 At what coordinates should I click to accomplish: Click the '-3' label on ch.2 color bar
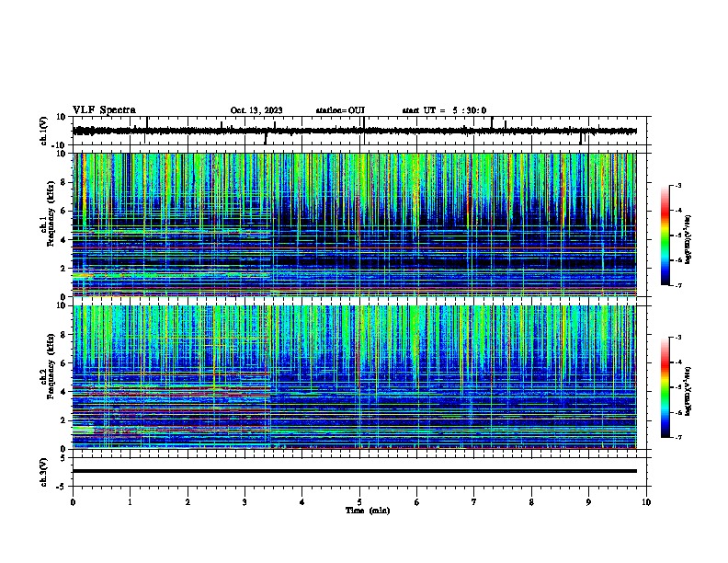677,338
